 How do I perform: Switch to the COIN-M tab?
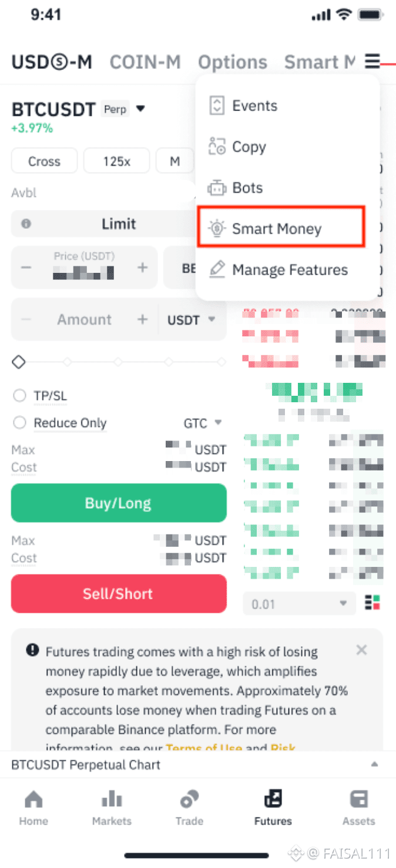(x=145, y=62)
